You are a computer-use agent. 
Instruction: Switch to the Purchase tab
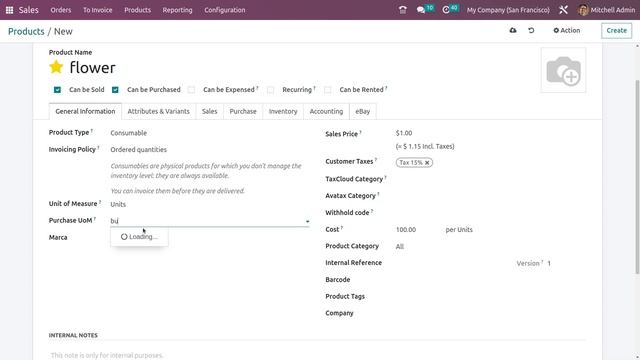[243, 111]
